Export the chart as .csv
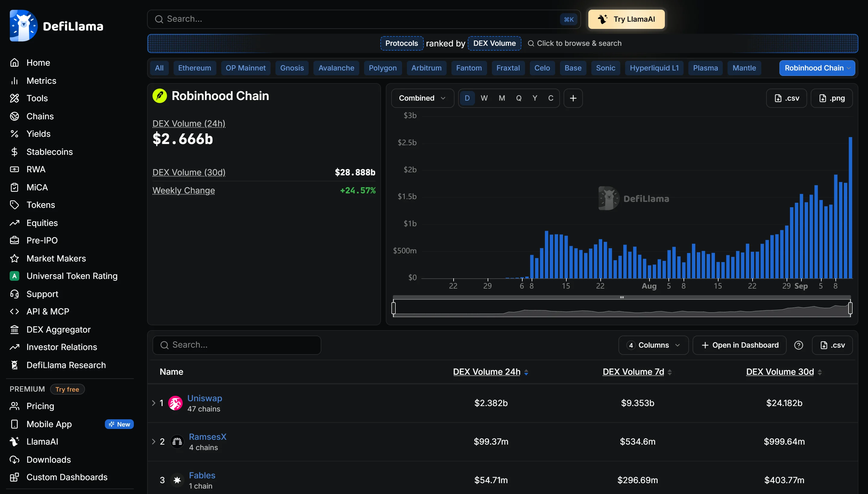868x494 pixels. click(786, 98)
